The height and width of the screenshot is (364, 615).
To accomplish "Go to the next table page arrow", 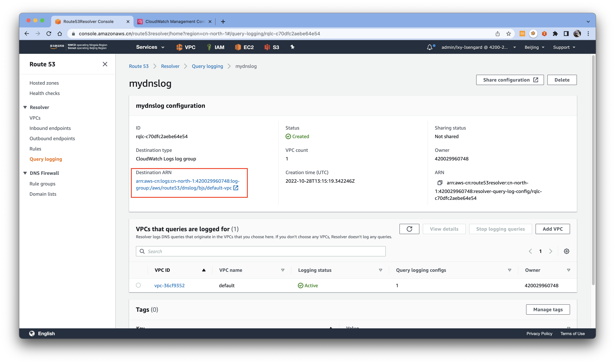I will click(551, 251).
